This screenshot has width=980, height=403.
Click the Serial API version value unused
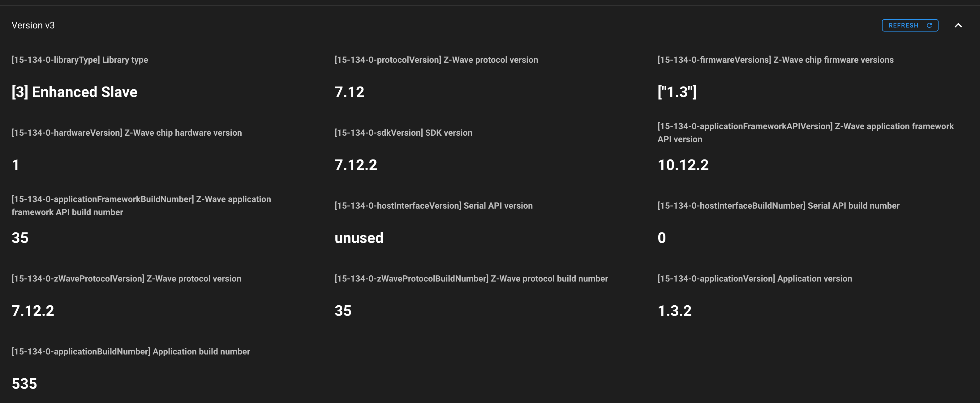pyautogui.click(x=359, y=238)
